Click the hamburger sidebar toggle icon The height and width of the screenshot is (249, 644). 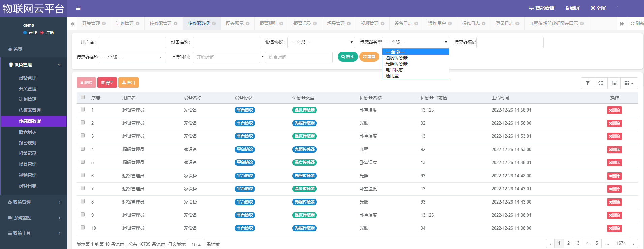(78, 8)
